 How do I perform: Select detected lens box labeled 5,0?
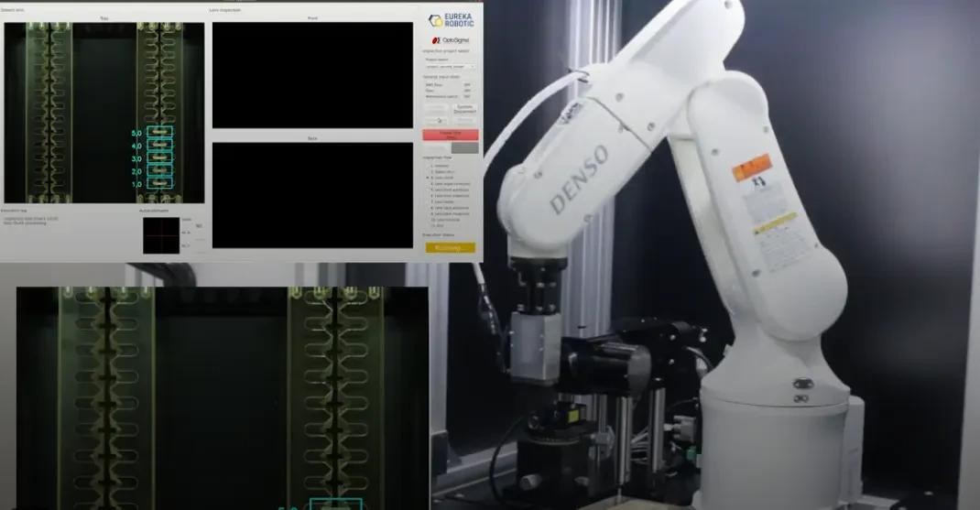pos(159,132)
